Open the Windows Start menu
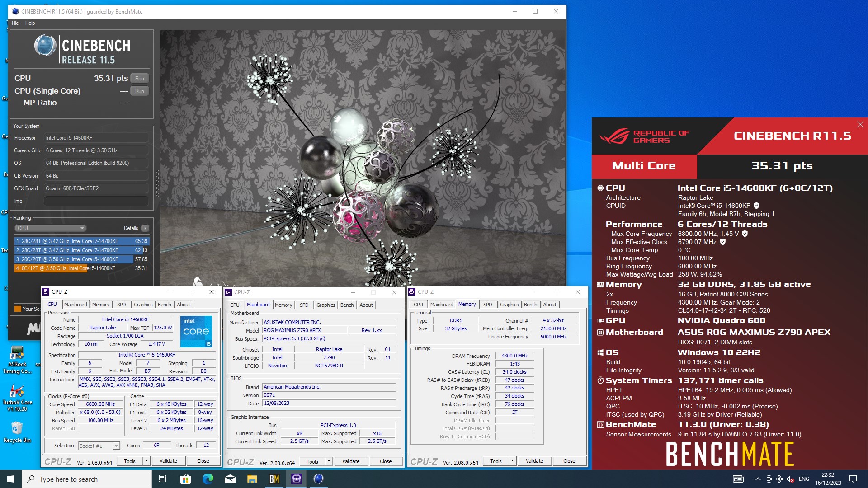Screen dimensions: 868x488 (x=11, y=479)
